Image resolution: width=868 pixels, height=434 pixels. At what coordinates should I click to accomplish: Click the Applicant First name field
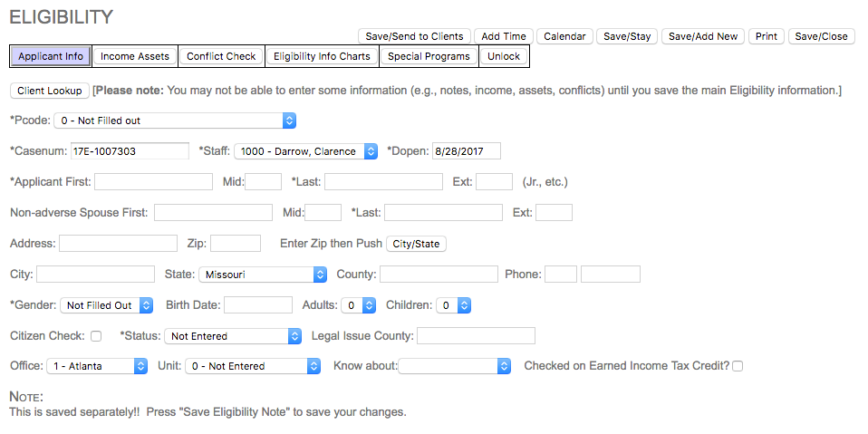pos(153,182)
